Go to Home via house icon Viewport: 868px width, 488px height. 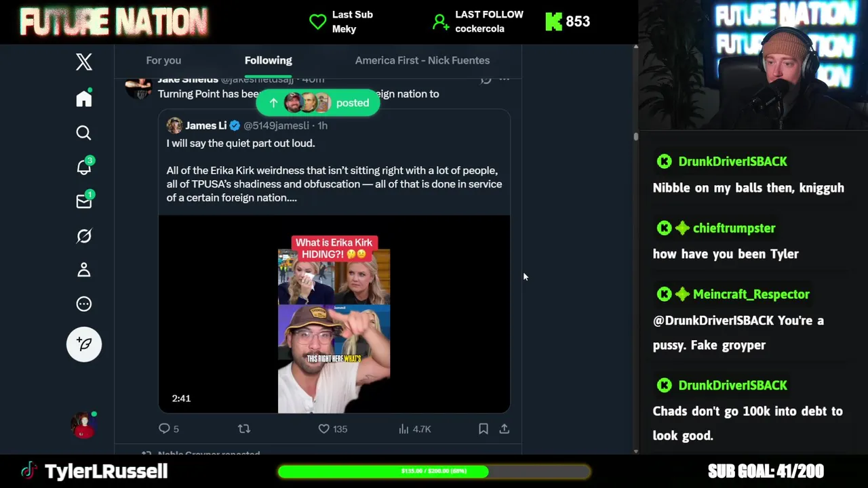coord(84,99)
